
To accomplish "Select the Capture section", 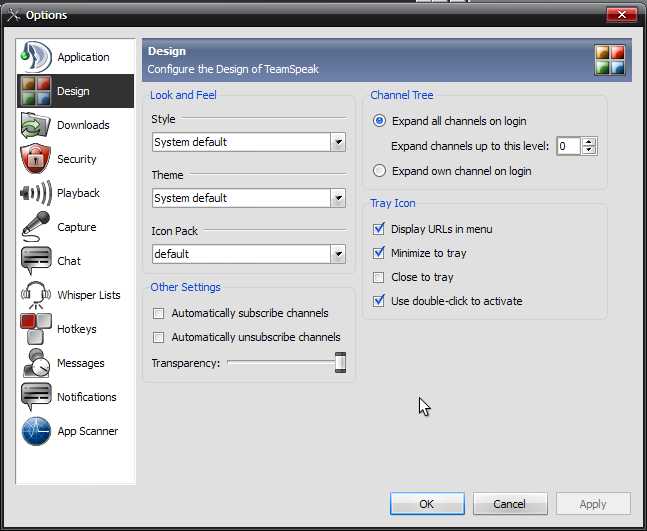I will 76,227.
